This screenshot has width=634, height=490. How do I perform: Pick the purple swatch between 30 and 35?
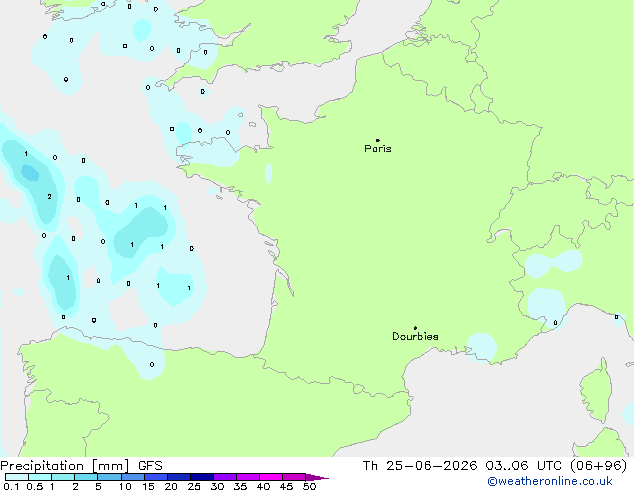pyautogui.click(x=225, y=477)
